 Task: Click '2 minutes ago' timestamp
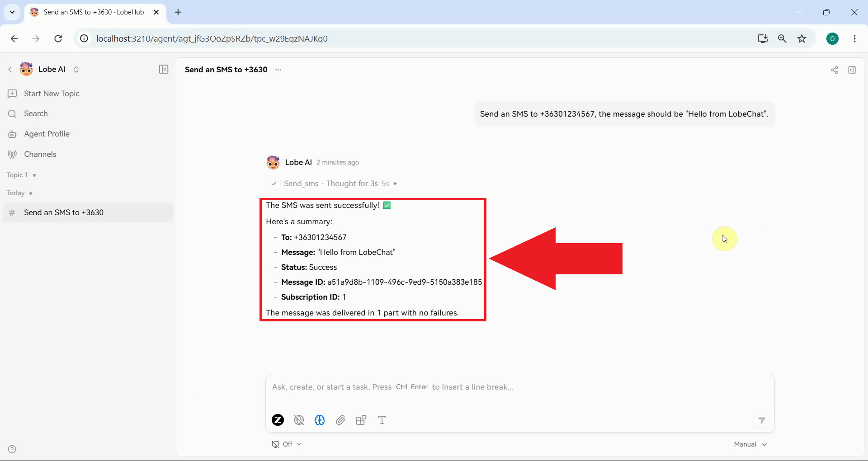[x=338, y=162]
